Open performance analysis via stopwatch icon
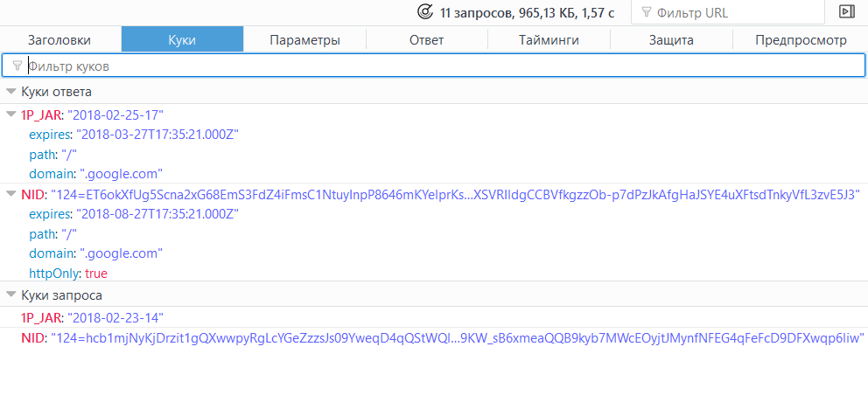 coord(425,12)
